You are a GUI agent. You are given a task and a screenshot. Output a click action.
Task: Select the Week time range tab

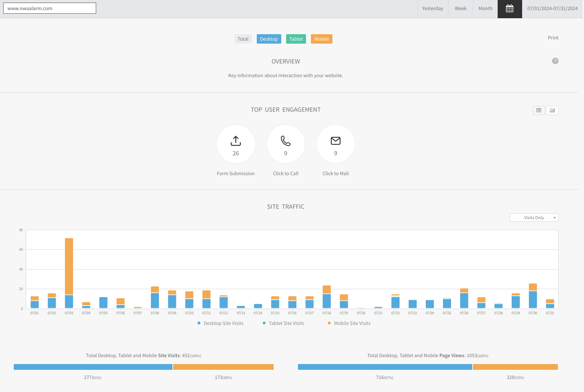460,9
